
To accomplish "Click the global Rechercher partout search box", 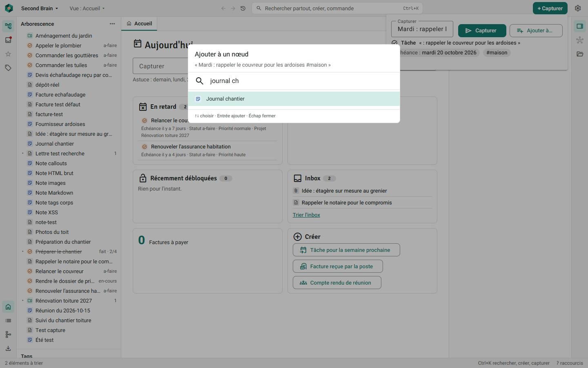I will (337, 8).
